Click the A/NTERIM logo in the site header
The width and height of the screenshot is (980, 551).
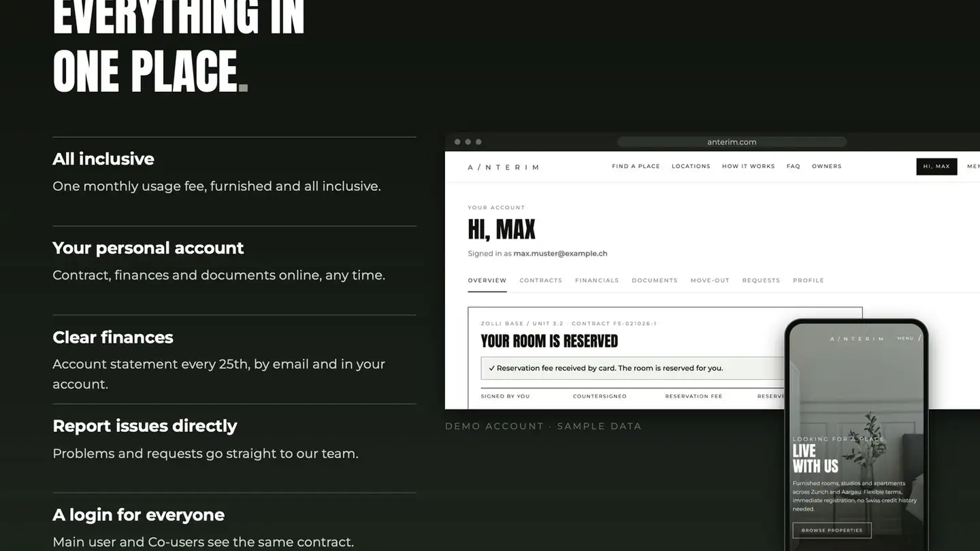[503, 167]
